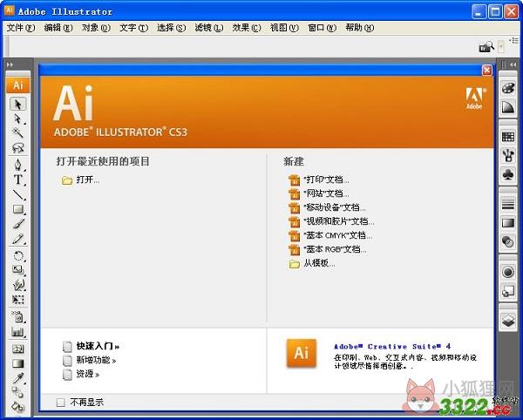Open the 滤镜(L) menu
The image size is (523, 420).
209,28
